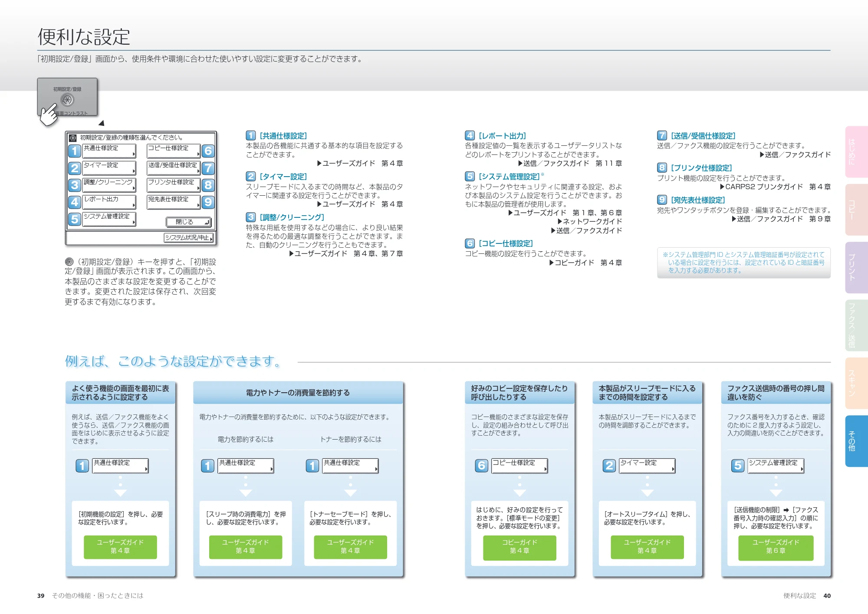The image size is (868, 614).
Task: Click システム管理設定 button in the ファクス送信時 card
Action: tap(776, 466)
